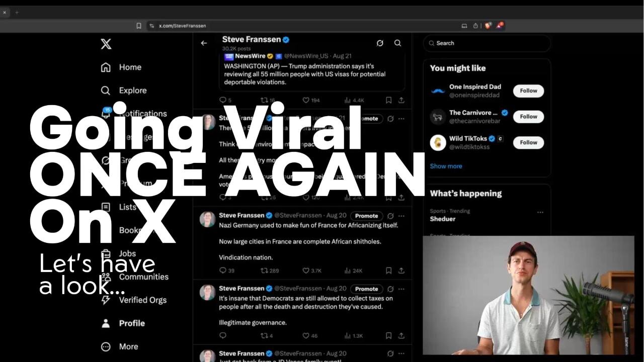Open Grok for Illegitimate governance post

[390, 289]
